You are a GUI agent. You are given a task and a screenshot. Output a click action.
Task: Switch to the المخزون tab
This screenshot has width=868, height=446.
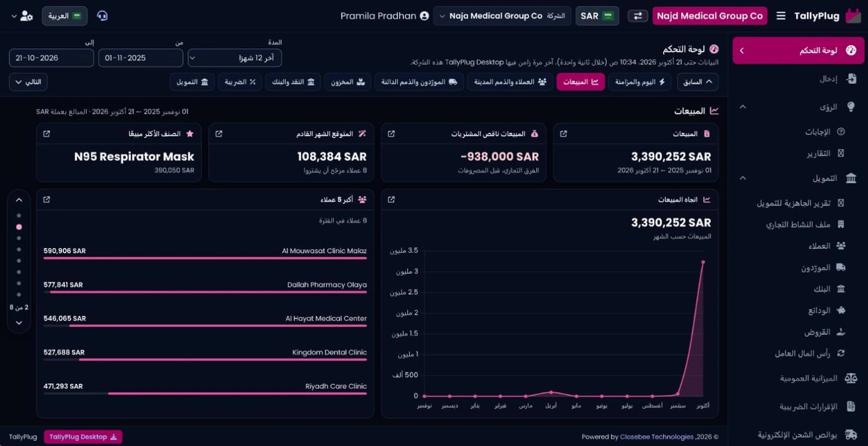[348, 81]
